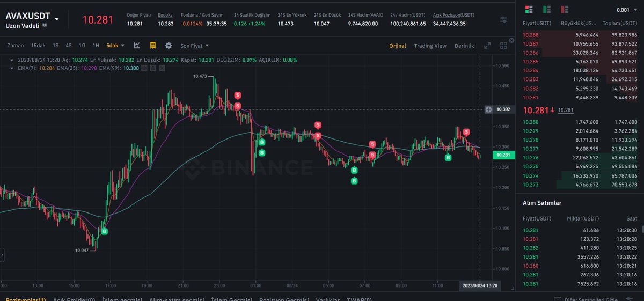Open the Son Fiyat price type dropdown

coord(195,46)
